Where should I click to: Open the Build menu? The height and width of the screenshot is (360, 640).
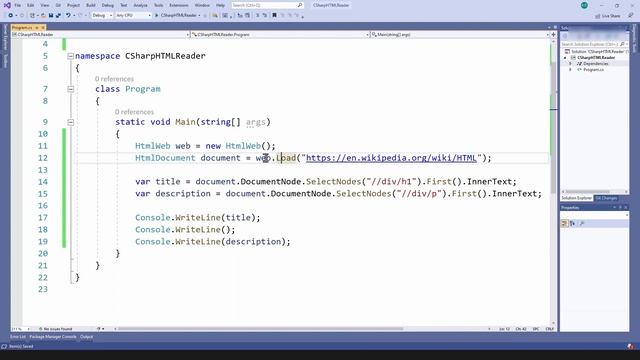[91, 5]
